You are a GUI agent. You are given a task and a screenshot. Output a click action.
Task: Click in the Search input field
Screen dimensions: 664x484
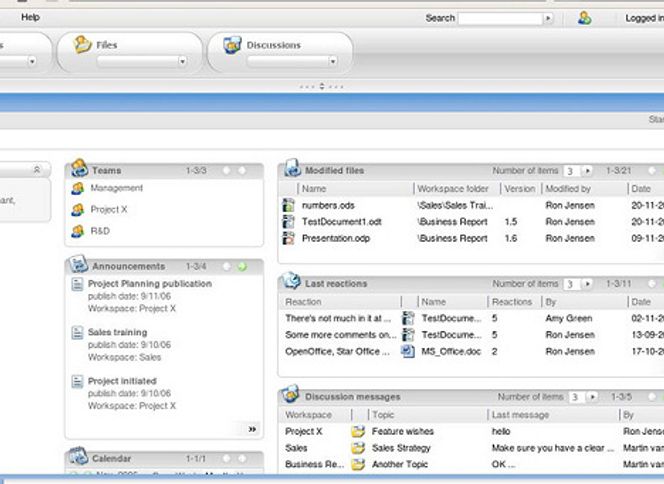[x=500, y=18]
